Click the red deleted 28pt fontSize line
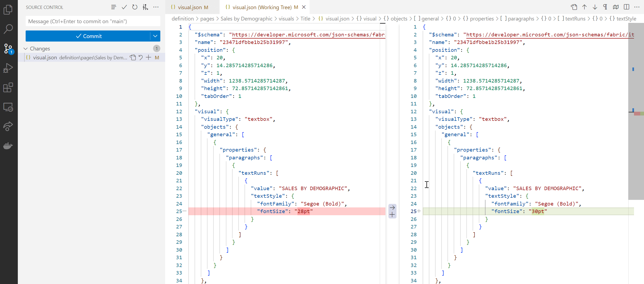This screenshot has height=284, width=644. [x=287, y=211]
